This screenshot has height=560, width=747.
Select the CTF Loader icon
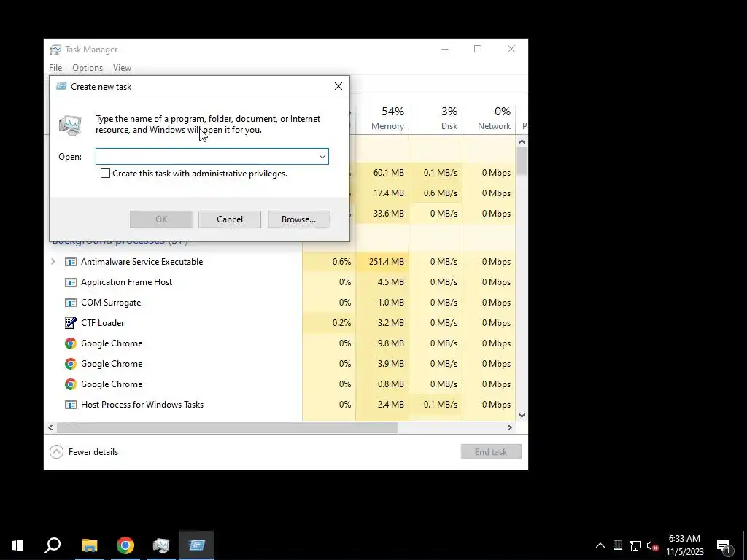(71, 323)
